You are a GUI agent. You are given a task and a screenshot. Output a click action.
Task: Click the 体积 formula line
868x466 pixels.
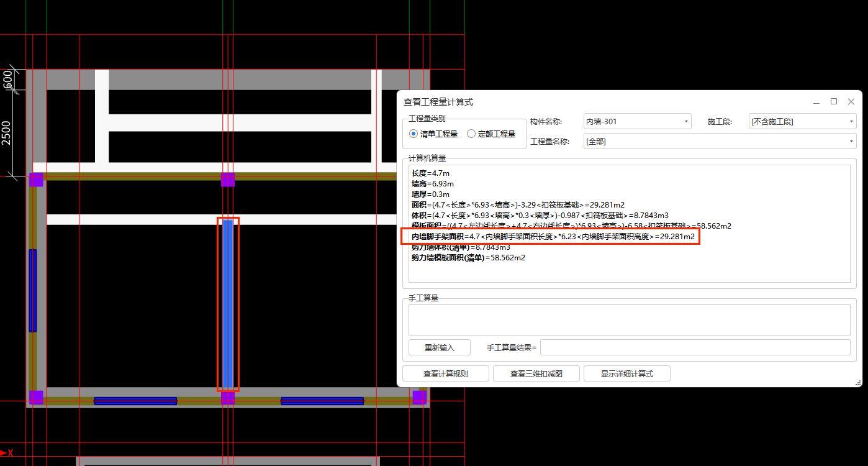[x=540, y=216]
